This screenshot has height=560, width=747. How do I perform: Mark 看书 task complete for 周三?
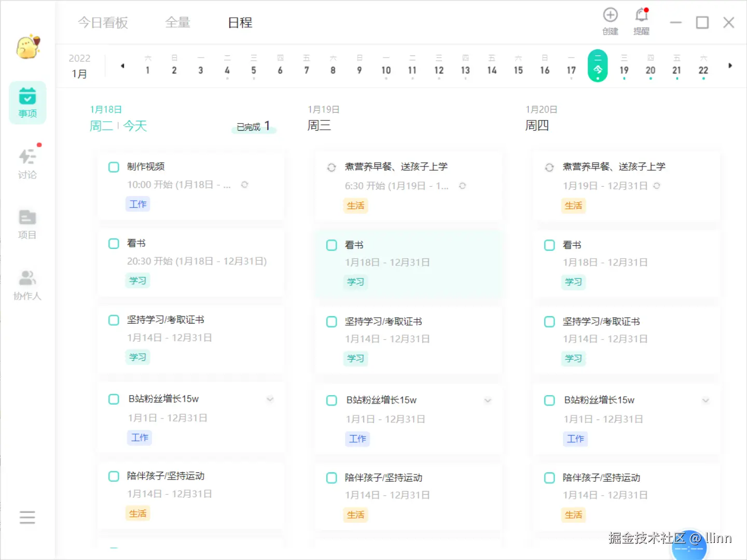(331, 245)
